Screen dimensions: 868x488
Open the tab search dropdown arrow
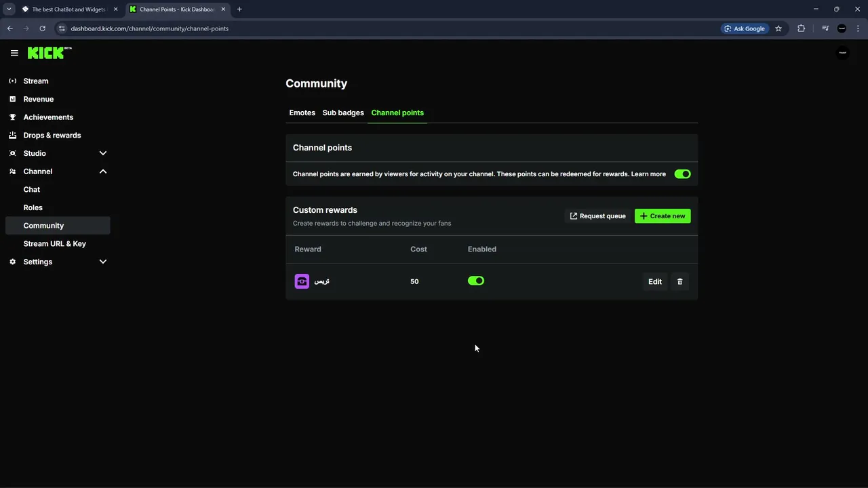click(x=9, y=9)
